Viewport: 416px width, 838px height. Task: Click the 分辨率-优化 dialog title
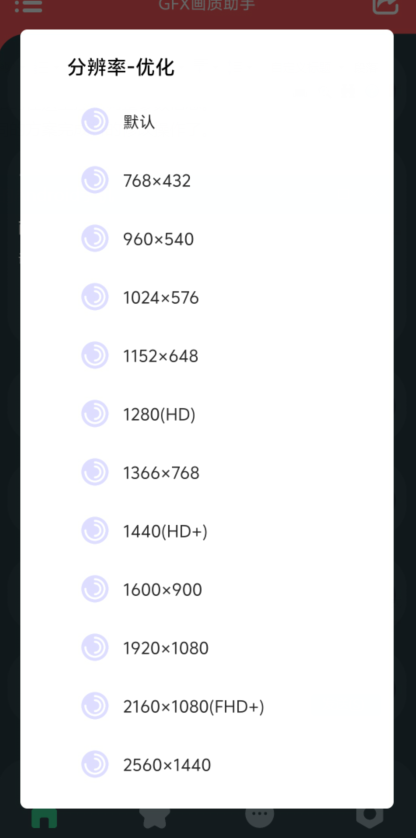pyautogui.click(x=121, y=68)
